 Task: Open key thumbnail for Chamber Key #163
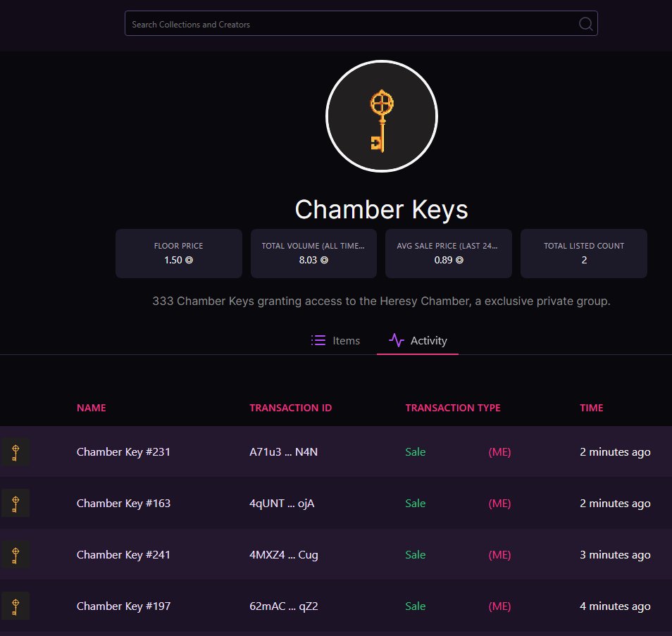click(15, 503)
